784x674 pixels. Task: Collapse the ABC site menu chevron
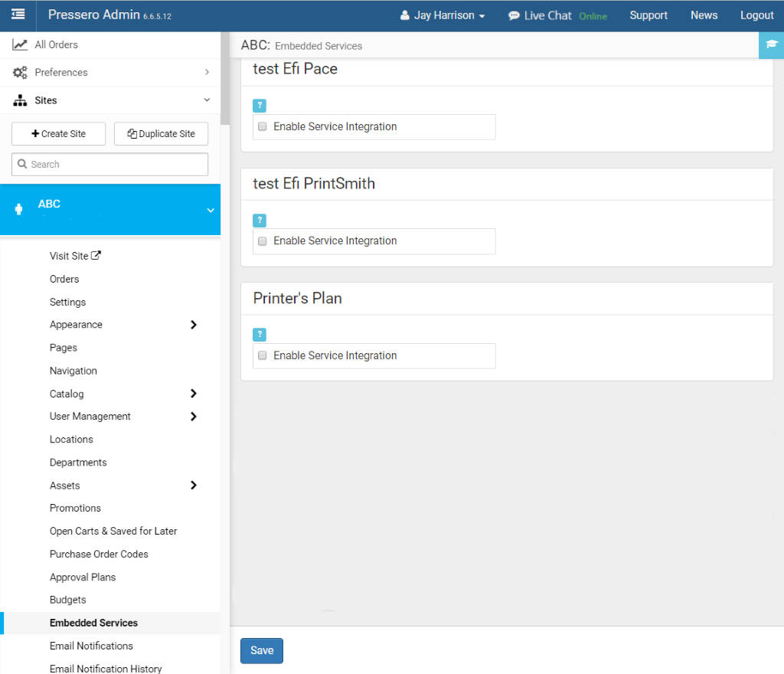click(x=211, y=210)
